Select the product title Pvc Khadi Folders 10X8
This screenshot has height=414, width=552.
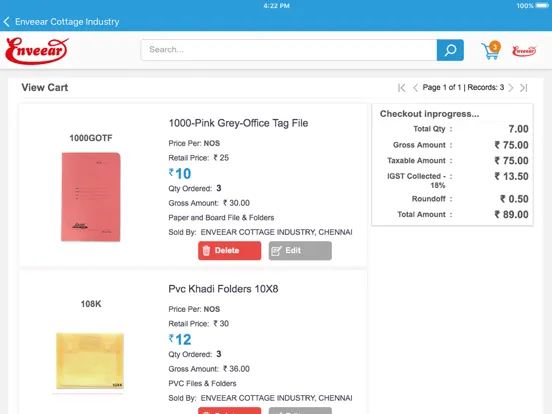[x=223, y=289]
